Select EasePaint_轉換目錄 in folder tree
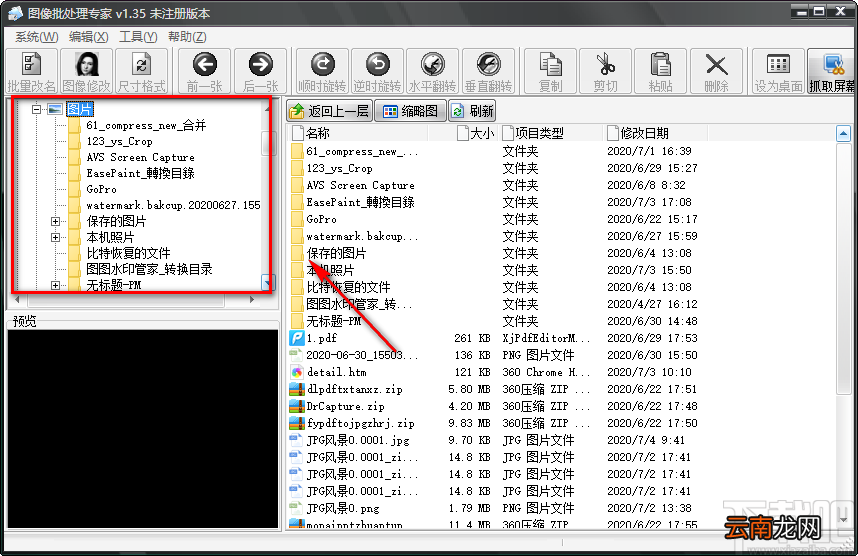Image resolution: width=858 pixels, height=556 pixels. pyautogui.click(x=140, y=173)
